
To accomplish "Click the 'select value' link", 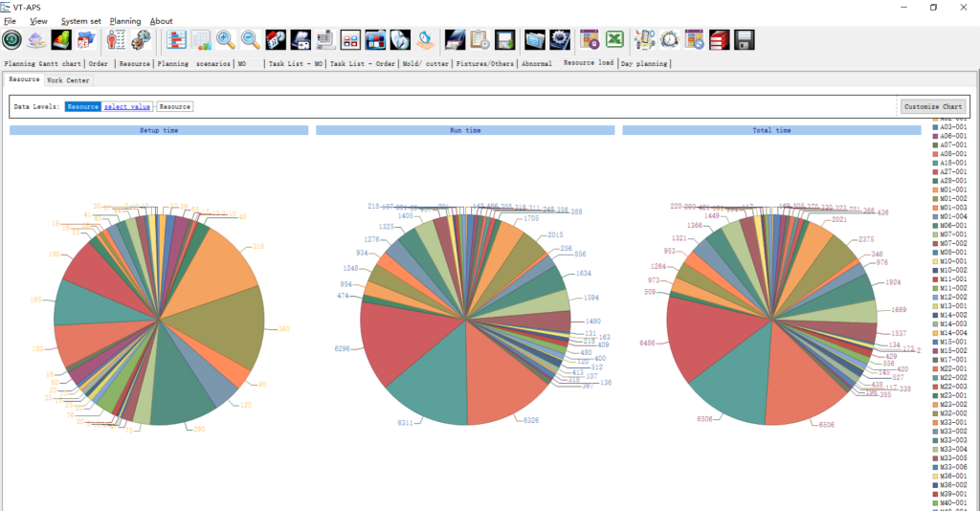I will 127,107.
